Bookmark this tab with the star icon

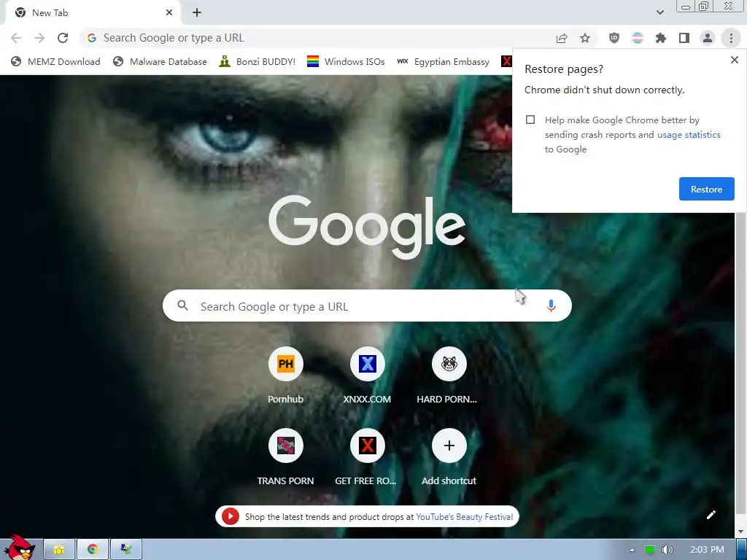pos(585,38)
